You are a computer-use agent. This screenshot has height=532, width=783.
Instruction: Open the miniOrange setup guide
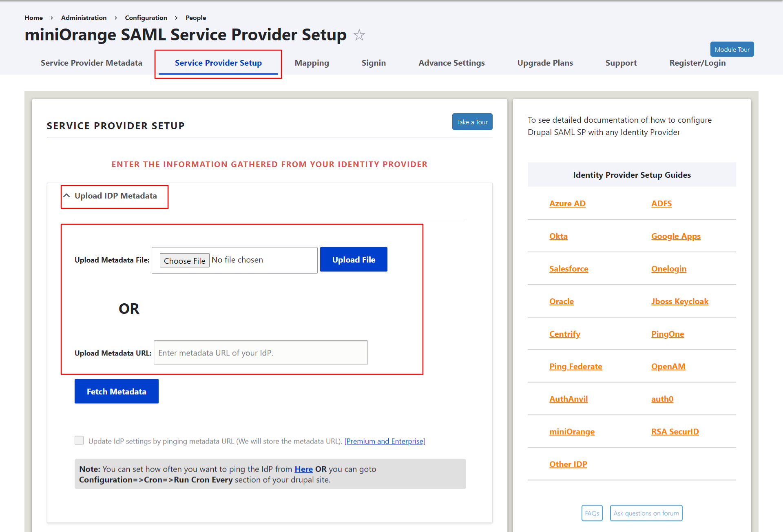pos(572,432)
